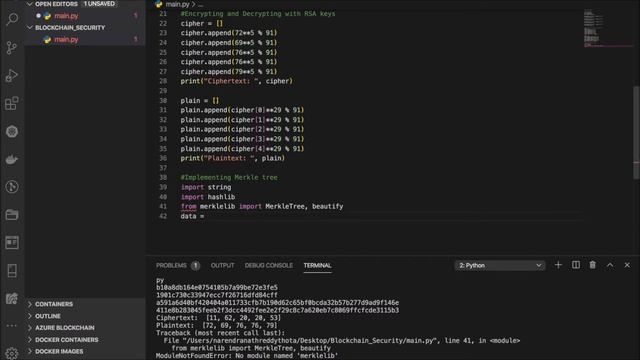This screenshot has height=360, width=640.
Task: Show additional views via ellipsis icon
Action: point(12,325)
